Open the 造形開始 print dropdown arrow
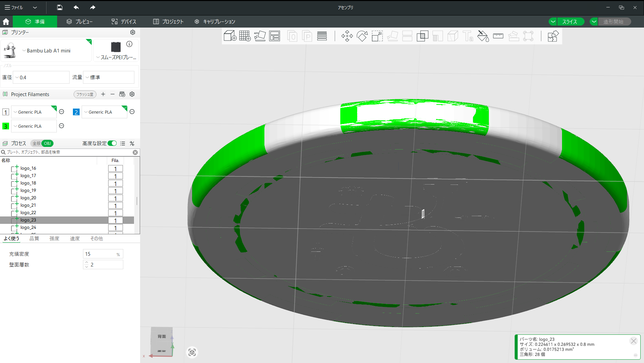644x363 pixels. 594,22
